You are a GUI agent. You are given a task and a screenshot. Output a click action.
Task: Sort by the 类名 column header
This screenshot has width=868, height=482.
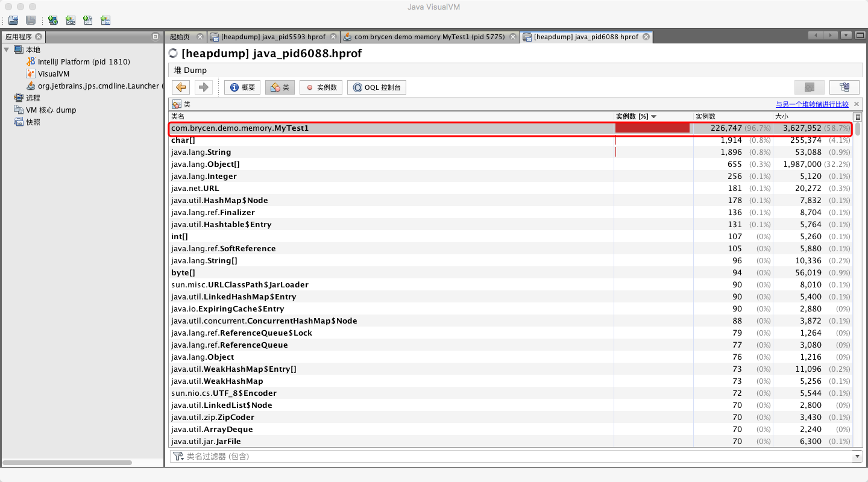(391, 116)
